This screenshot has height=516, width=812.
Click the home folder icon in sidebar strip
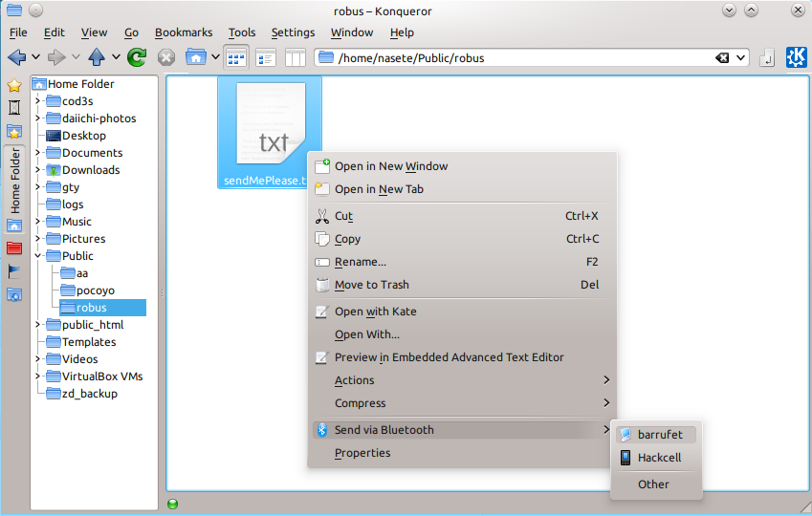pos(14,226)
